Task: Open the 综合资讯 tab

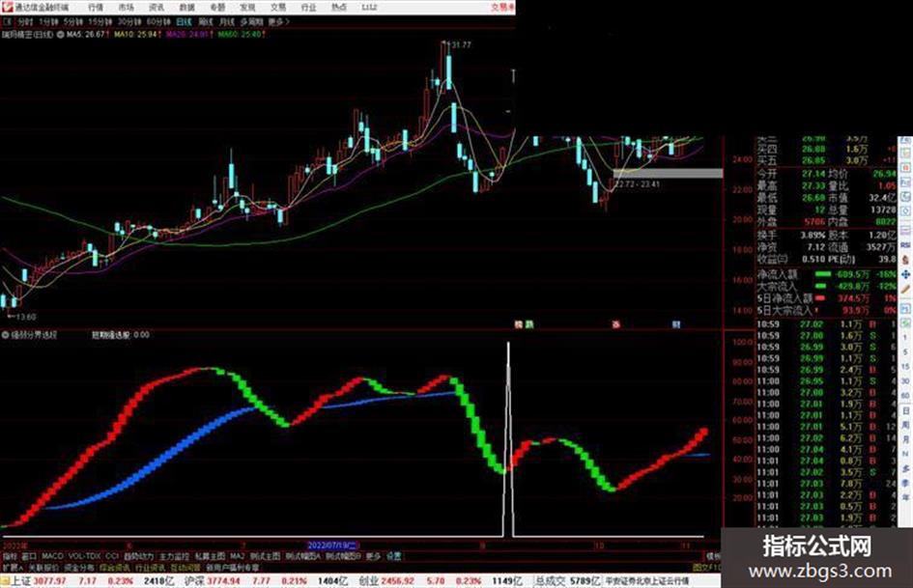Action: pyautogui.click(x=115, y=567)
